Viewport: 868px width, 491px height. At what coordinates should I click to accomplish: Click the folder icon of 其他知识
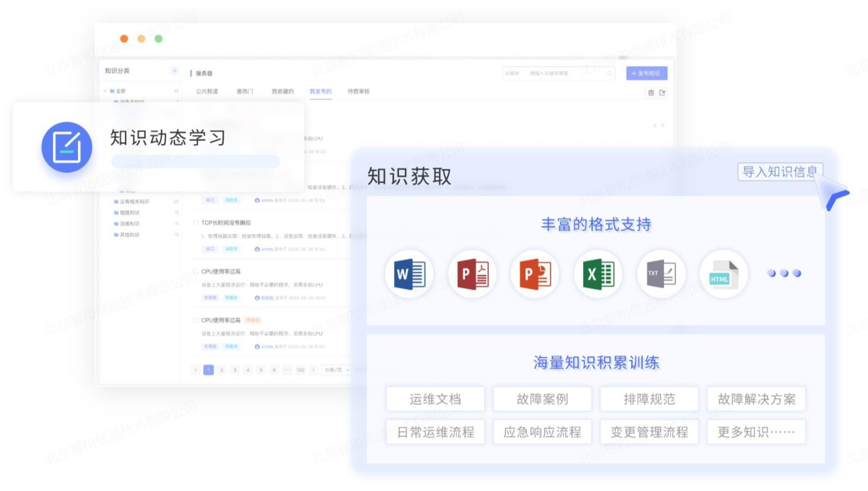coord(116,235)
